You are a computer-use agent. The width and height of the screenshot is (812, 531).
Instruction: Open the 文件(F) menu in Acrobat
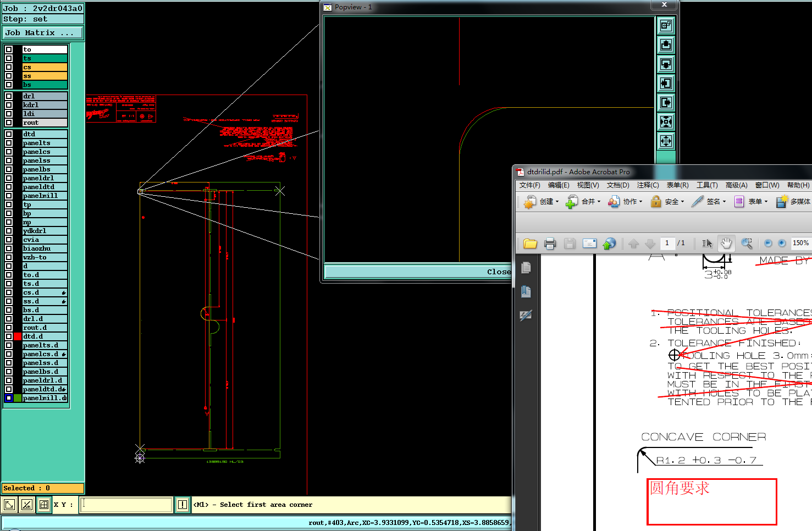529,185
